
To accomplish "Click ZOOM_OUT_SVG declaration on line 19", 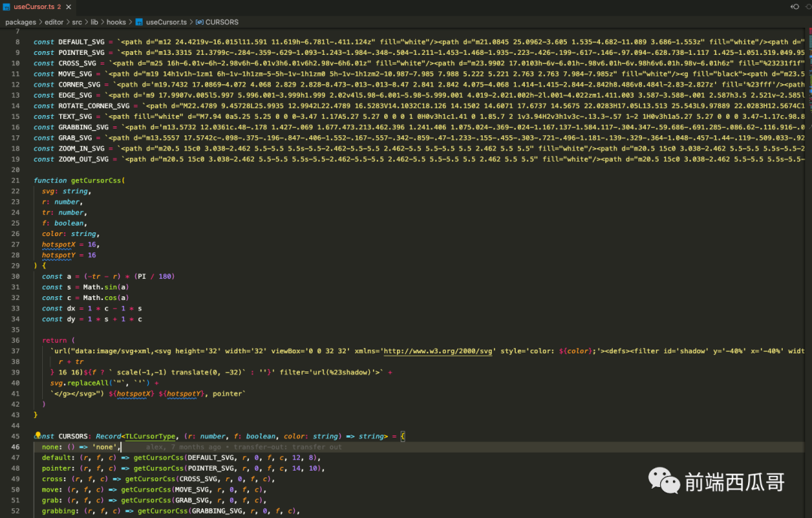I will click(x=83, y=159).
